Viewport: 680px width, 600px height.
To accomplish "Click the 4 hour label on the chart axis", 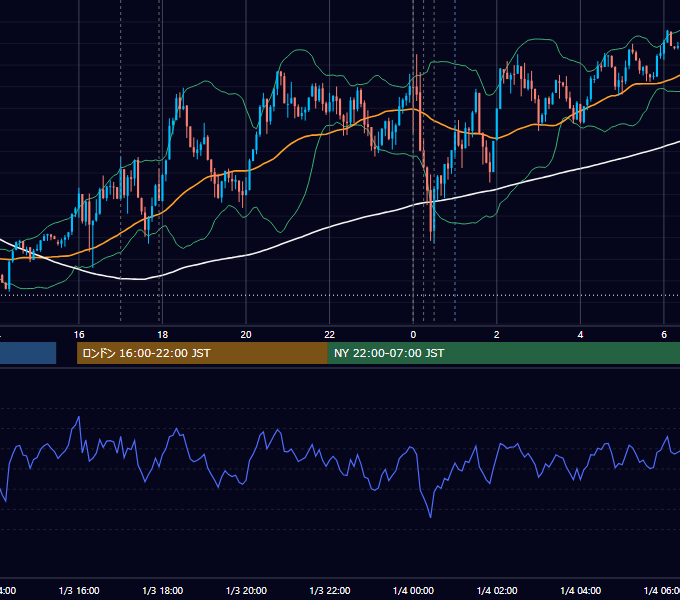I will click(x=580, y=335).
